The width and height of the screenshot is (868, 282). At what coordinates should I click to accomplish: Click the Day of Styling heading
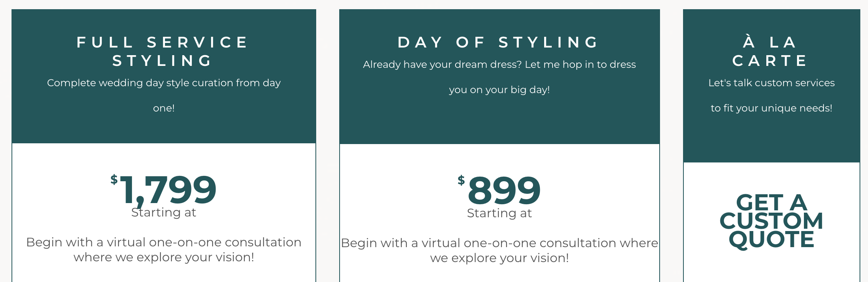[499, 42]
